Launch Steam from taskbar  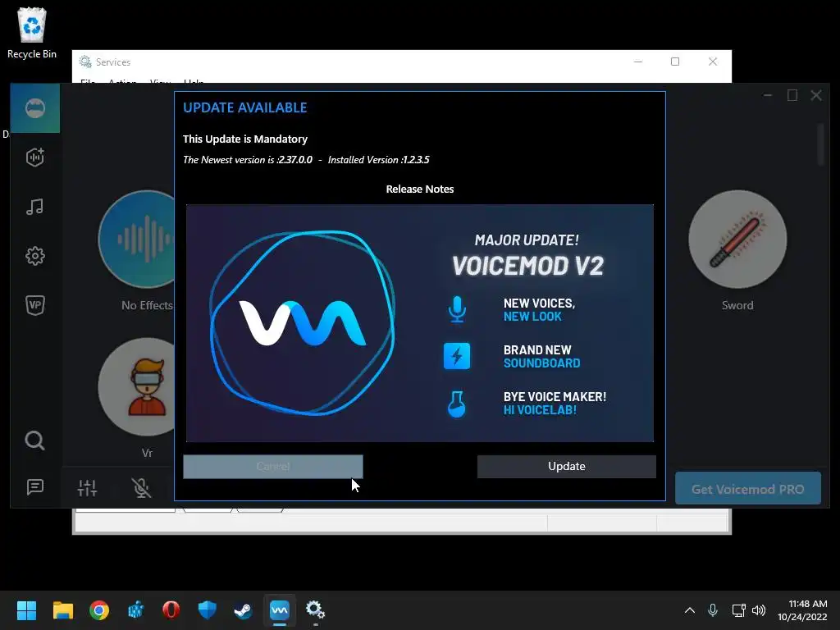pos(243,610)
